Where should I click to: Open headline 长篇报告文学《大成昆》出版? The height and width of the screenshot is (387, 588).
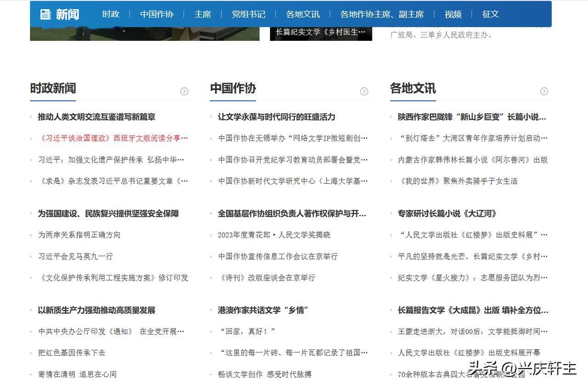coord(473,310)
